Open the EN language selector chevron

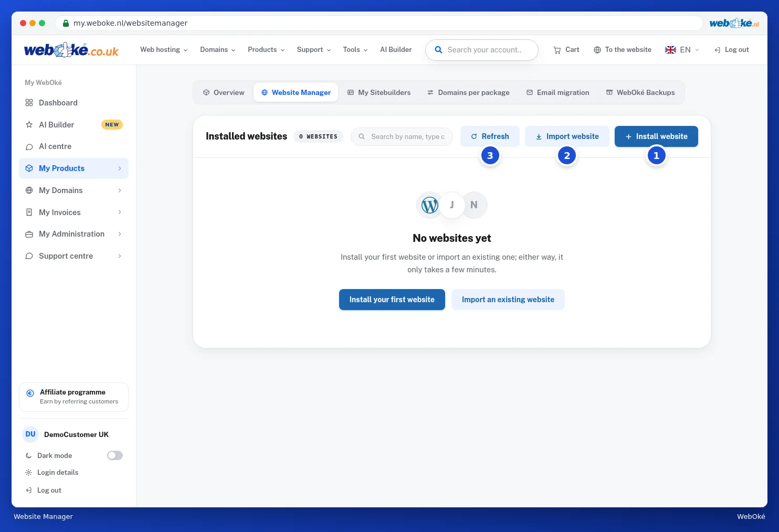[697, 50]
